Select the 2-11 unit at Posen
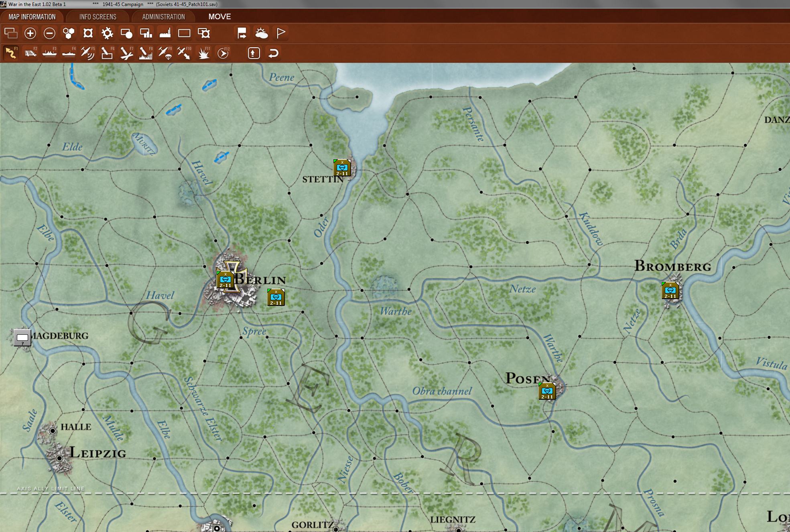Viewport: 790px width, 532px height. point(547,391)
